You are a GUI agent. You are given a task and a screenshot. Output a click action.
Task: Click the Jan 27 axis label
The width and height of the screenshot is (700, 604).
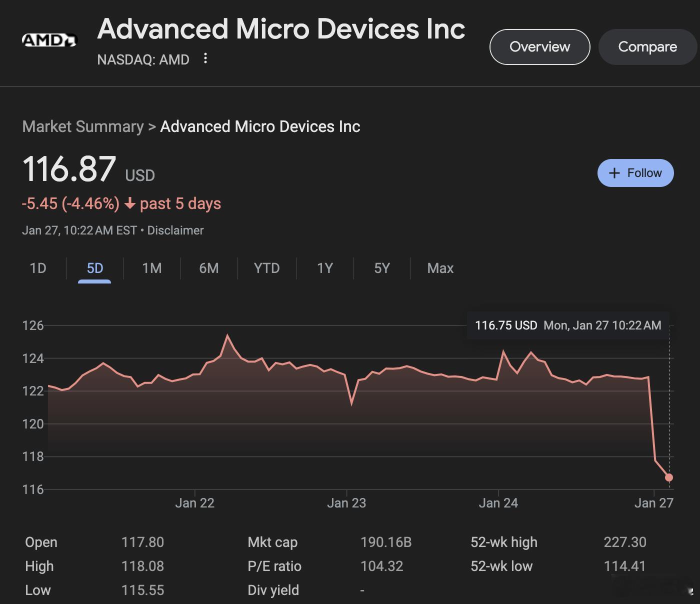[x=654, y=503]
